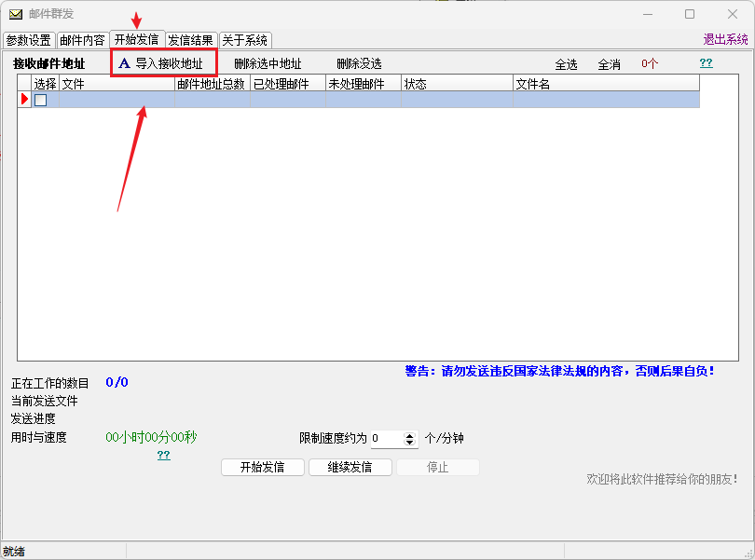The width and height of the screenshot is (755, 560).
Task: Click into the speed limit input field
Action: pyautogui.click(x=388, y=439)
